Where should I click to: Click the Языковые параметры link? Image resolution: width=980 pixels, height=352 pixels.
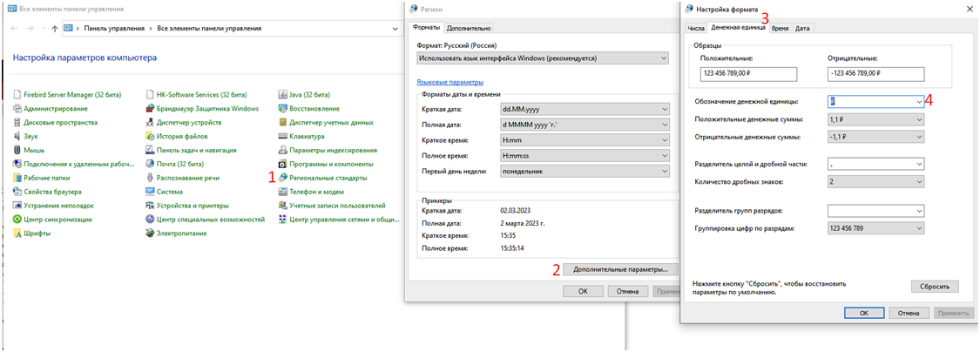click(449, 82)
